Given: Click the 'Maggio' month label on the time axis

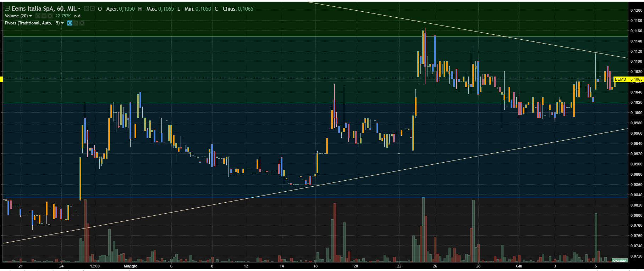Looking at the screenshot, I should (x=130, y=266).
